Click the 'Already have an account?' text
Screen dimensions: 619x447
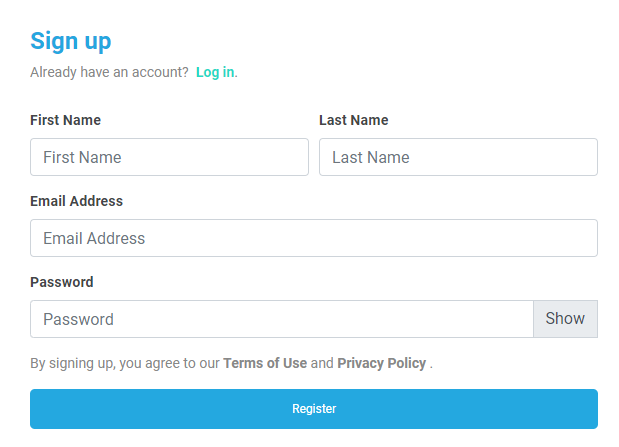[109, 72]
